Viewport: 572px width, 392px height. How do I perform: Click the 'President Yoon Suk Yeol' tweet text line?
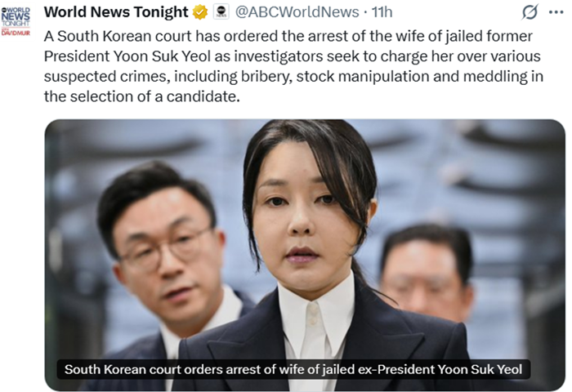pyautogui.click(x=293, y=56)
